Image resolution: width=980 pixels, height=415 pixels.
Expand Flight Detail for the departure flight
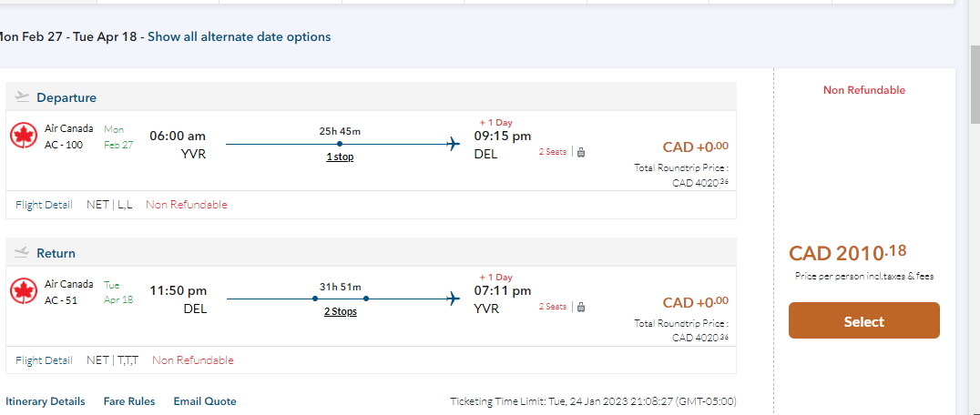[x=44, y=205]
